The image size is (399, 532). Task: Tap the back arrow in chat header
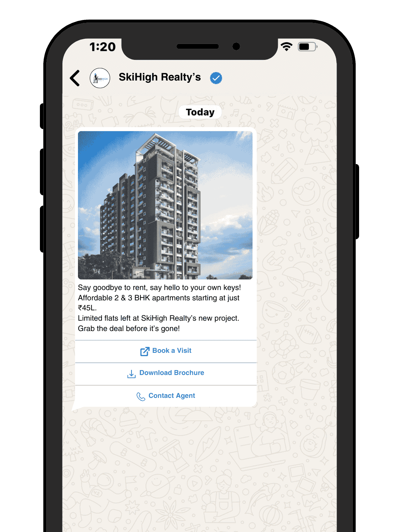coord(75,78)
